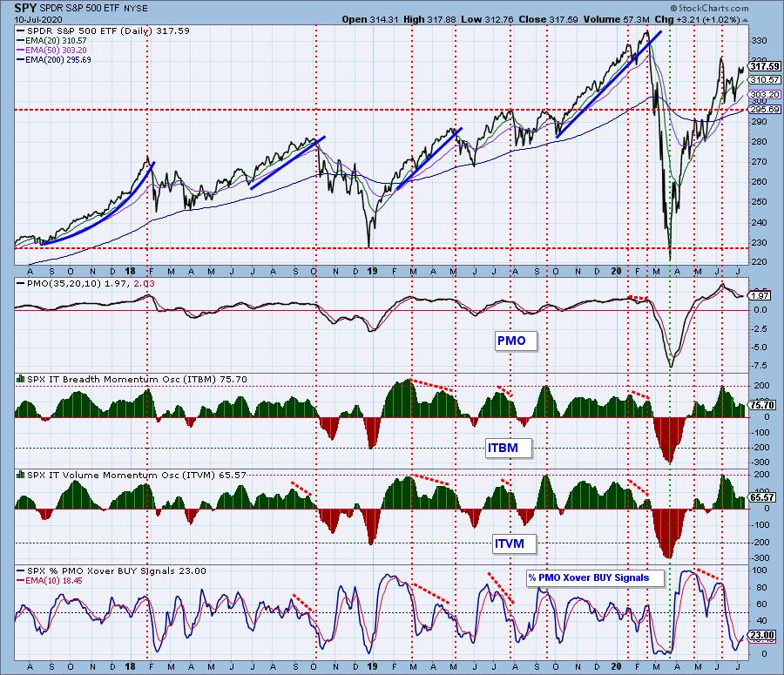This screenshot has width=784, height=675.
Task: Click the 'SPX IT Breadth Momentum Osc (ITBM) 75.70' legend
Action: (137, 380)
